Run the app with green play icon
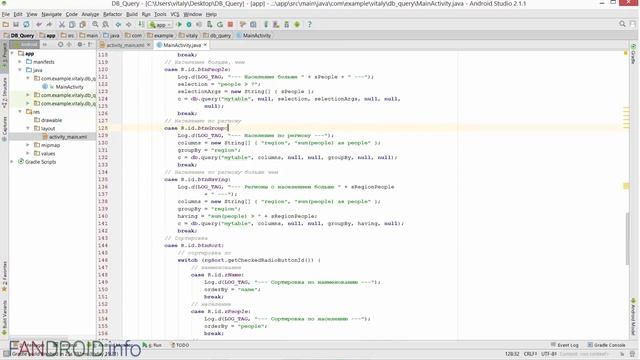Viewport: 640px width, 360px height. click(x=179, y=24)
